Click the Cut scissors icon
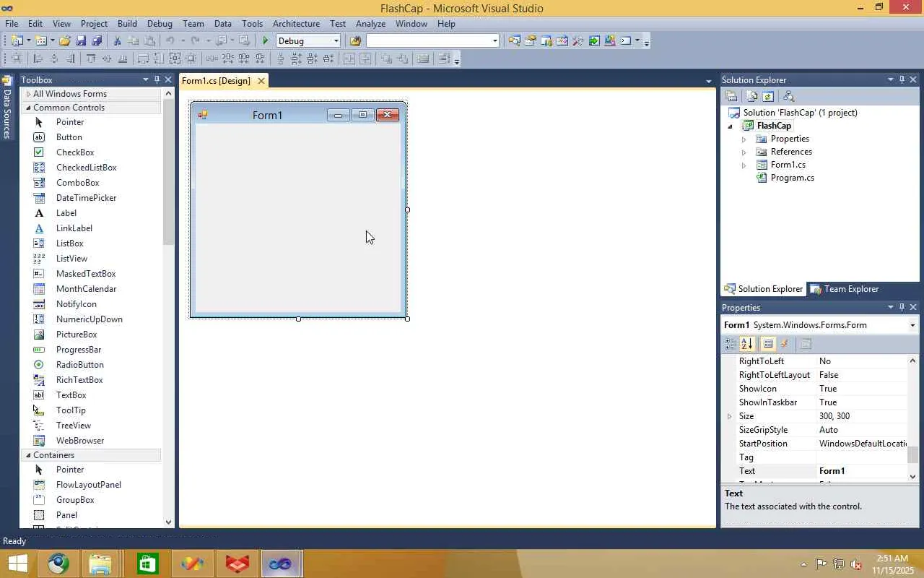924x578 pixels. 117,41
